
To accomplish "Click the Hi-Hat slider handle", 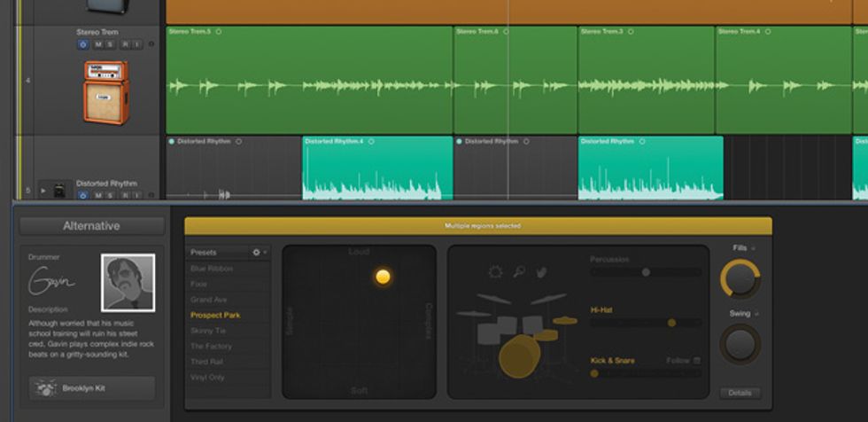I will pyautogui.click(x=671, y=323).
